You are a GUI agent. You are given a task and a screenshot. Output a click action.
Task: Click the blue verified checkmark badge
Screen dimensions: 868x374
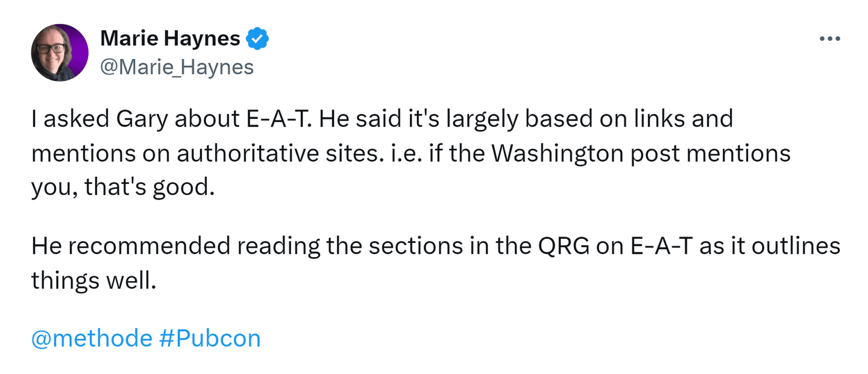[x=259, y=39]
